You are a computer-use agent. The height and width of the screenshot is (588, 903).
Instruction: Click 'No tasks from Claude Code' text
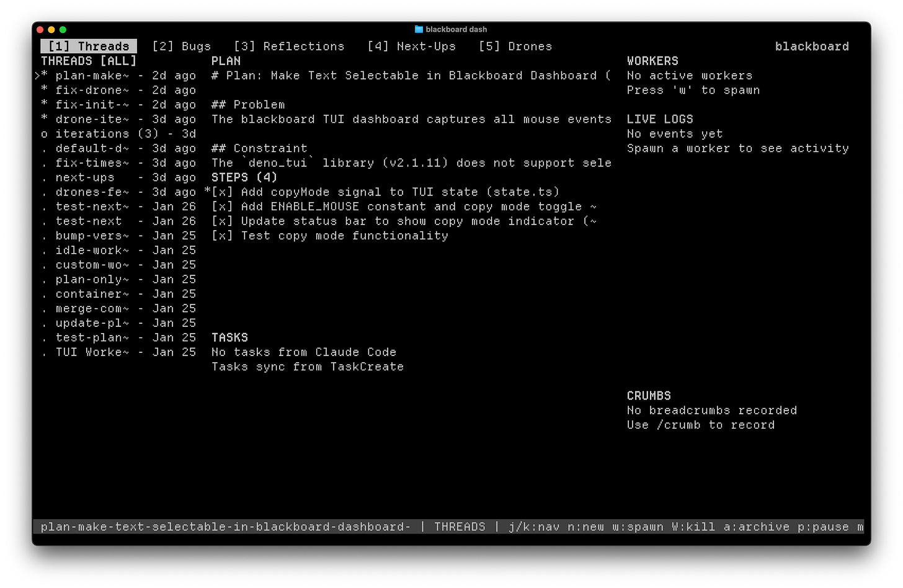[304, 352]
